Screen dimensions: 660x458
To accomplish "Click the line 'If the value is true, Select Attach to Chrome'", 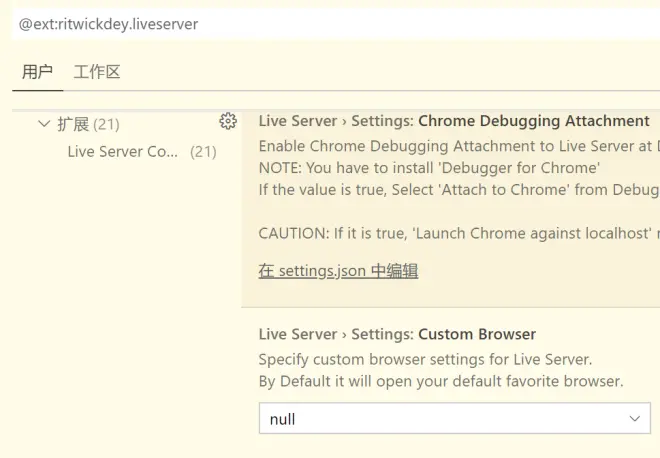I will coord(459,190).
